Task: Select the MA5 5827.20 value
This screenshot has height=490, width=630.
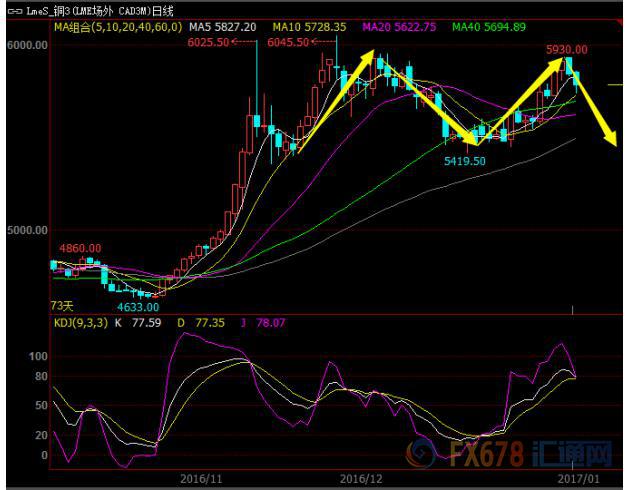Action: (x=223, y=27)
